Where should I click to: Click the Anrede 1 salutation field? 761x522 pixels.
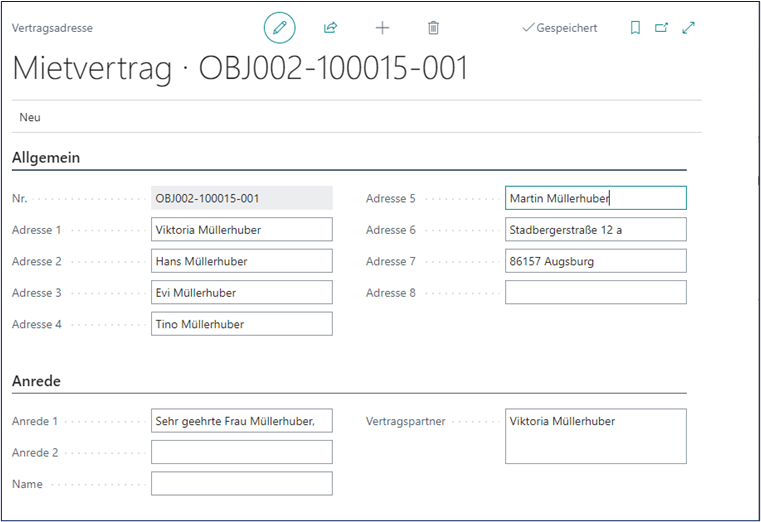(x=241, y=421)
